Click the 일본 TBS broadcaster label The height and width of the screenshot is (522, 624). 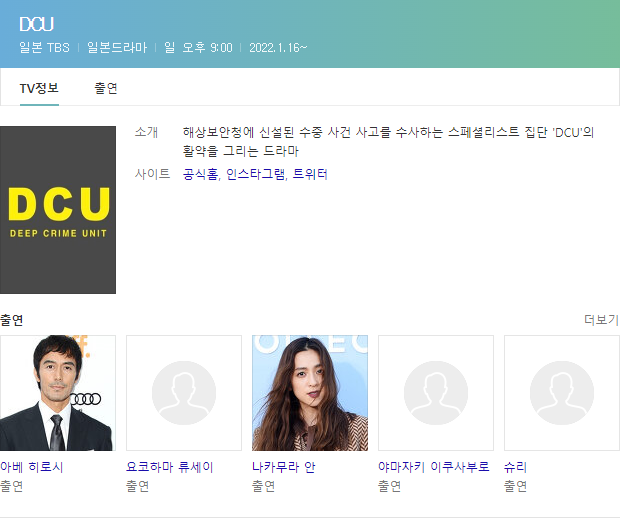tap(45, 48)
